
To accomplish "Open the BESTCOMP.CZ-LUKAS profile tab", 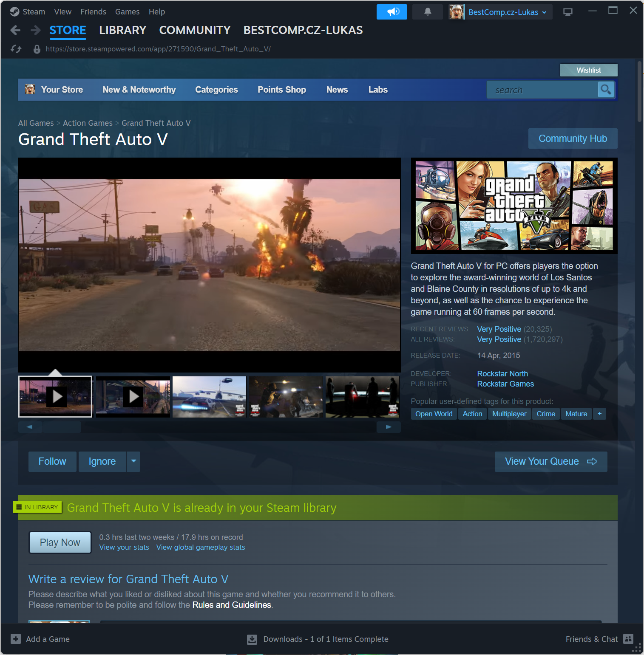I will [303, 30].
